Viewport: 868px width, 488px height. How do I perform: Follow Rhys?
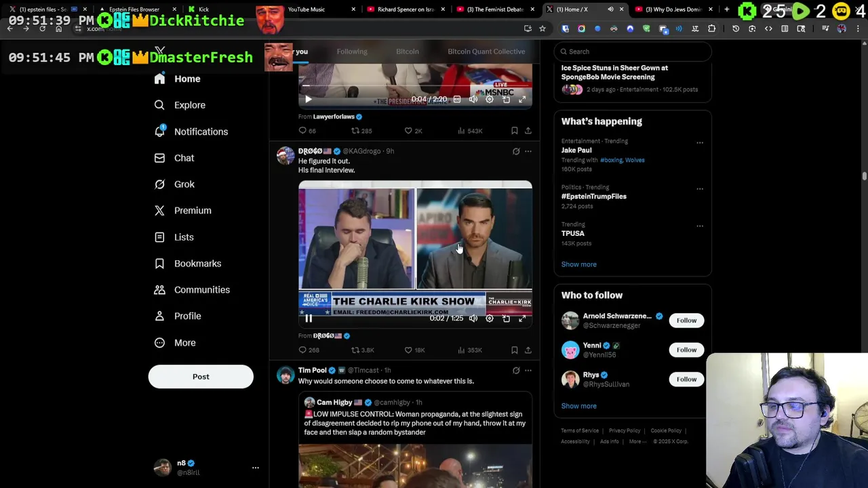click(x=686, y=380)
